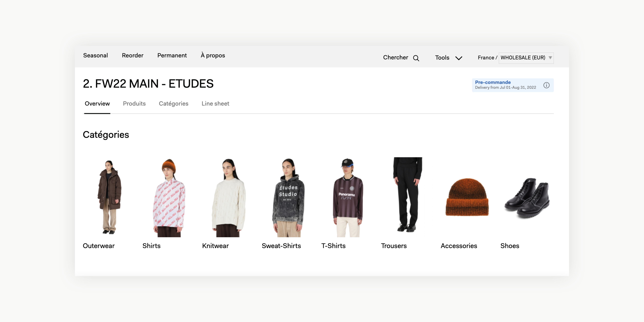Screen dimensions: 644x322
Task: Open the Line sheet tab
Action: (215, 104)
